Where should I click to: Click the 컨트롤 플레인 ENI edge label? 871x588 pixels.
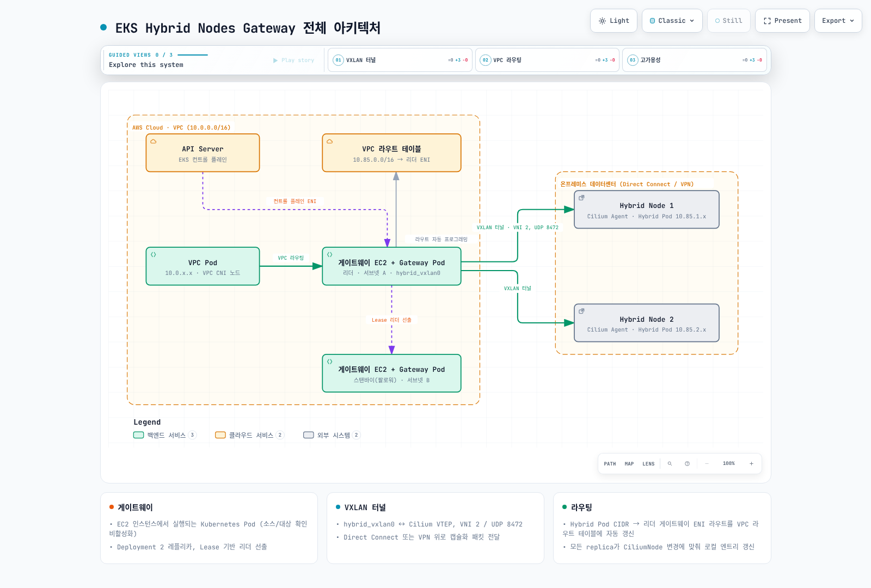pyautogui.click(x=295, y=201)
